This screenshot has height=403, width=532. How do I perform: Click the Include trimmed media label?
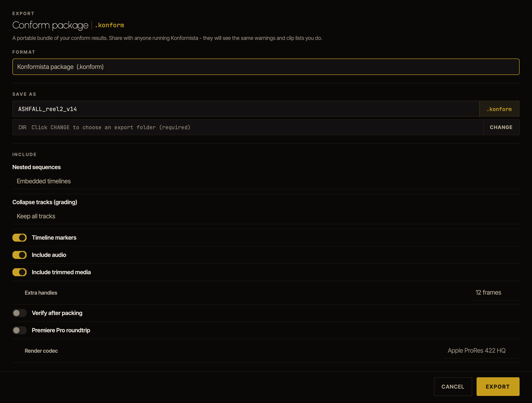point(61,272)
